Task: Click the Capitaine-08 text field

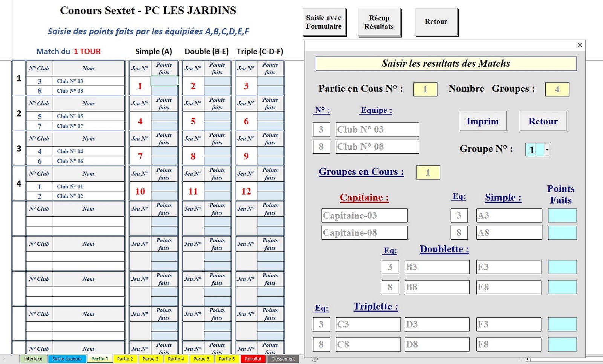Action: coord(364,232)
